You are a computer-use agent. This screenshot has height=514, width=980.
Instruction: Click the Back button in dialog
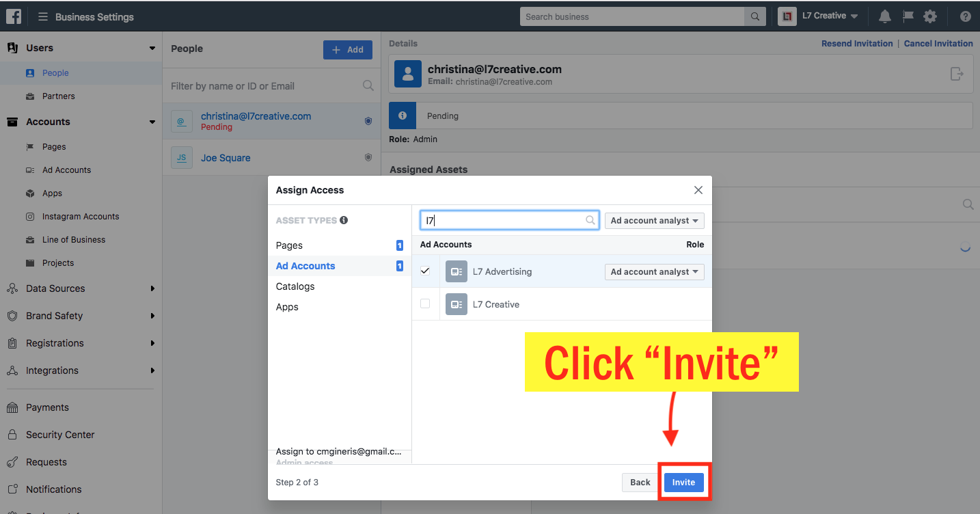point(640,482)
